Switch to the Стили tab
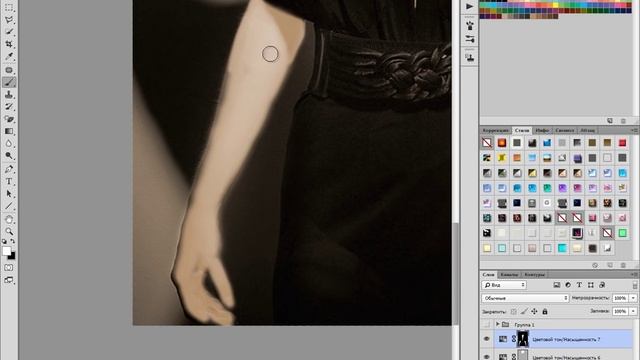Image resolution: width=640 pixels, height=360 pixels. point(522,130)
